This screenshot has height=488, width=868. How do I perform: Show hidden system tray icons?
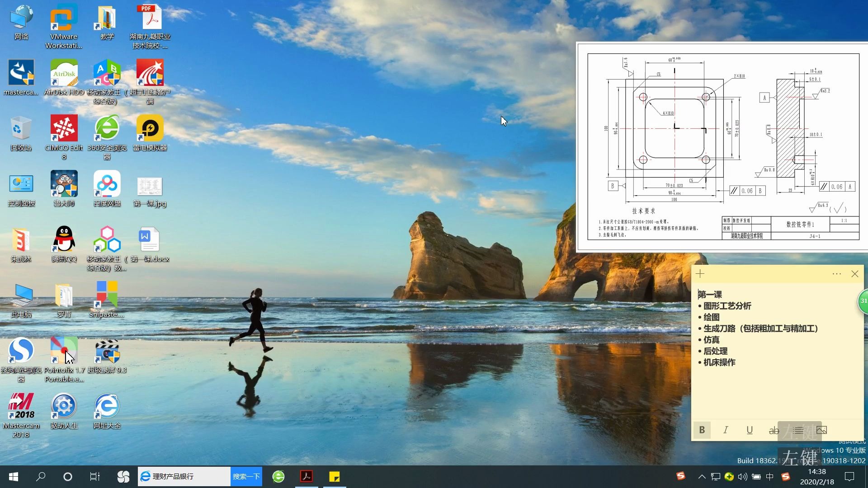(x=702, y=477)
